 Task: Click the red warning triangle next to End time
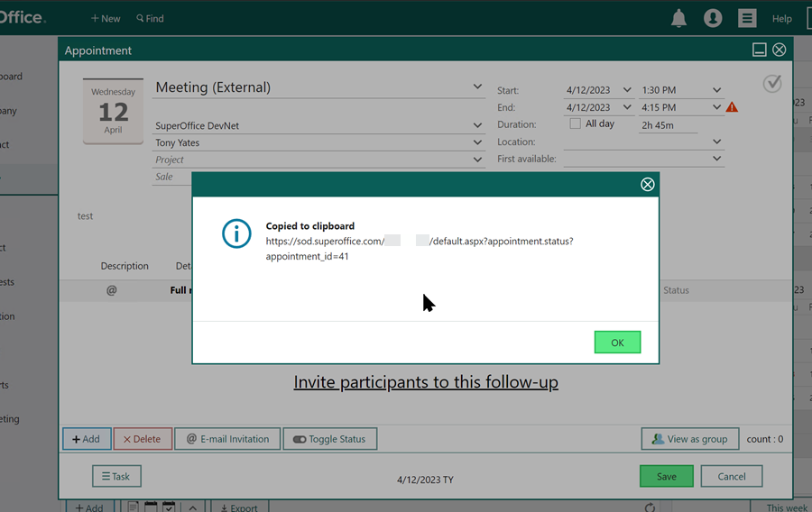(732, 107)
